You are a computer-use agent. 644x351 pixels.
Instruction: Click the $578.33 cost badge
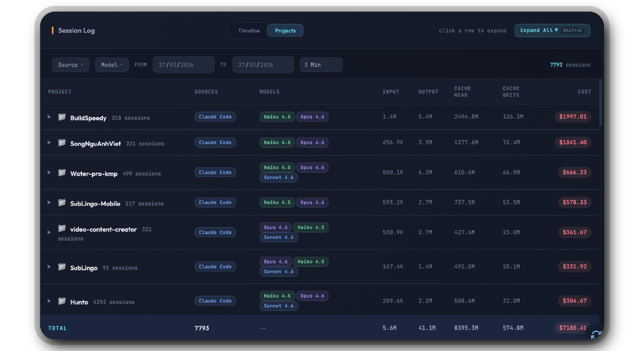tap(575, 202)
